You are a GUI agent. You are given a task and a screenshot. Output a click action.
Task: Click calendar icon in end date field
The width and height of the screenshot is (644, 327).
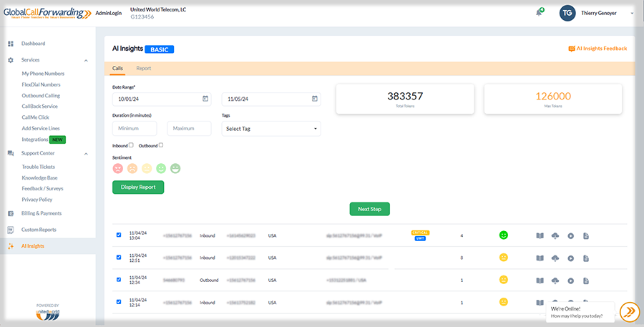point(315,99)
